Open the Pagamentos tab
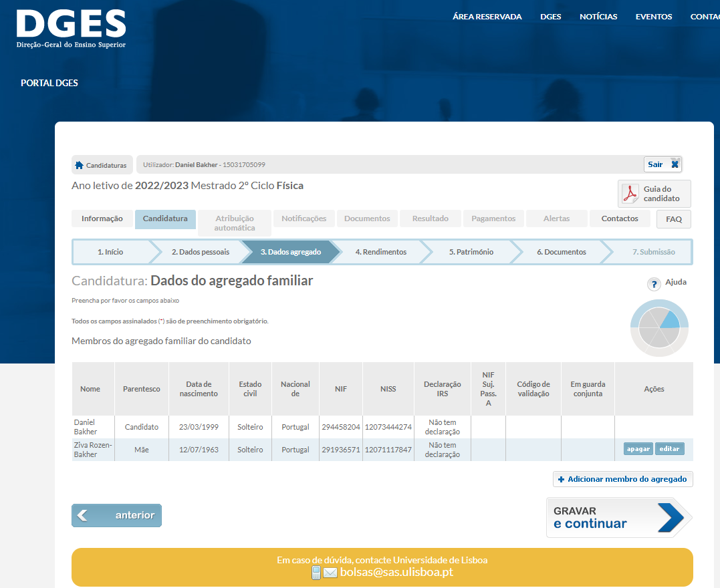 point(493,218)
